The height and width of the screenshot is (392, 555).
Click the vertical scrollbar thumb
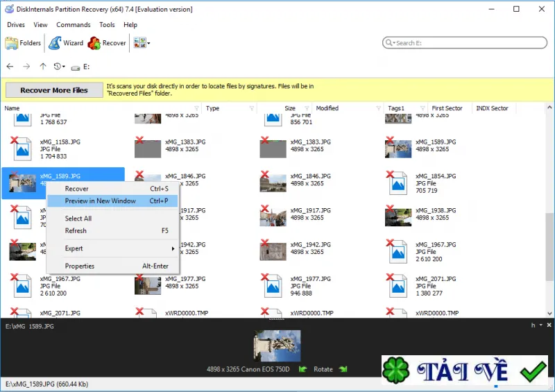(549, 247)
